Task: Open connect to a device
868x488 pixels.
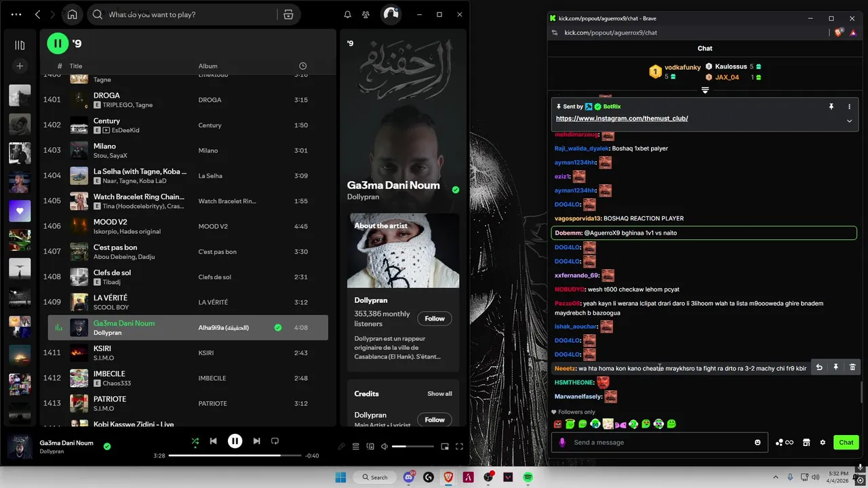Action: (370, 447)
